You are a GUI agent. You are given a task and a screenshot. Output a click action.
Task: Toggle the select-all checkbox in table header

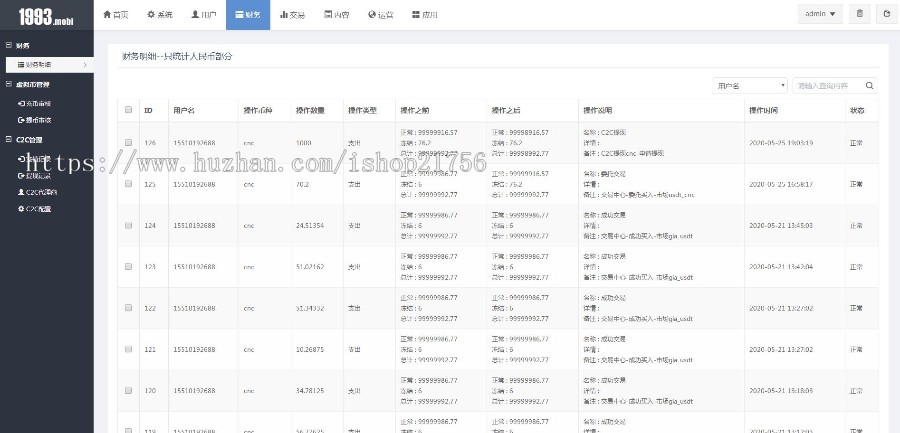pos(129,110)
